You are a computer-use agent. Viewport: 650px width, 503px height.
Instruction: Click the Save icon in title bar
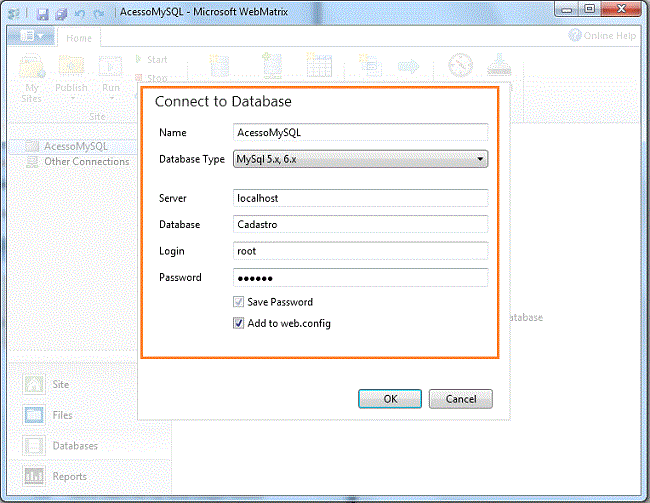42,14
